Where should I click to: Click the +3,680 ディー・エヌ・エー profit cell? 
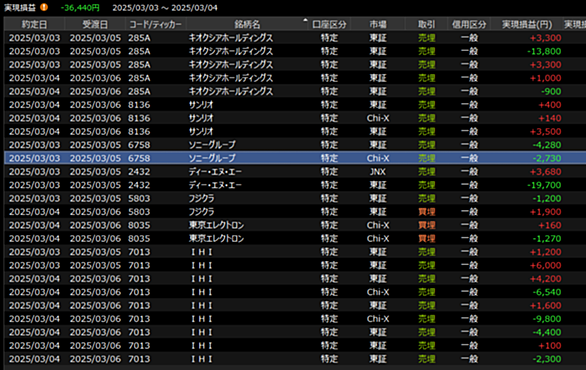(x=545, y=172)
